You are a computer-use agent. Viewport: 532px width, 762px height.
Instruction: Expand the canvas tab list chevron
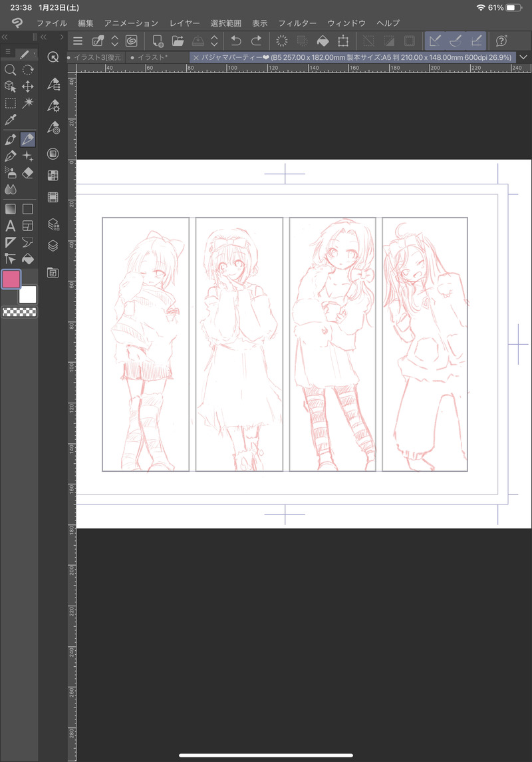click(523, 57)
